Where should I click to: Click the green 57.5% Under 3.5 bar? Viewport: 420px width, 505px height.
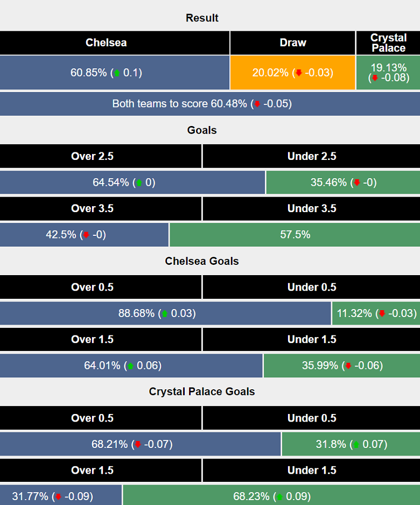click(x=295, y=235)
